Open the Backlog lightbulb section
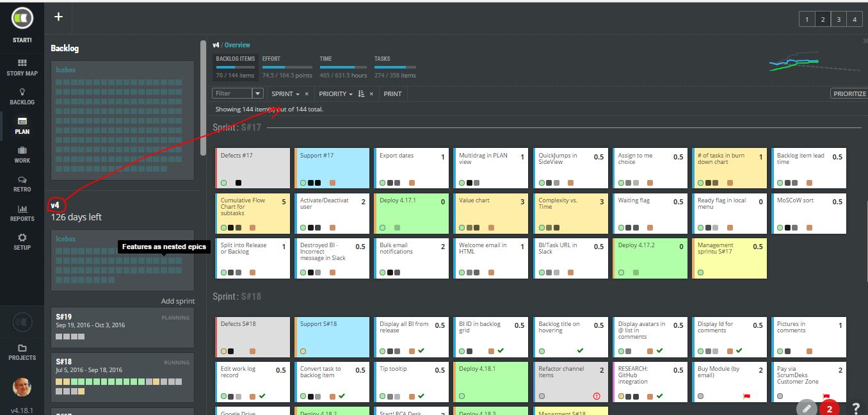Screen dimensions: 868x415 click(x=22, y=97)
